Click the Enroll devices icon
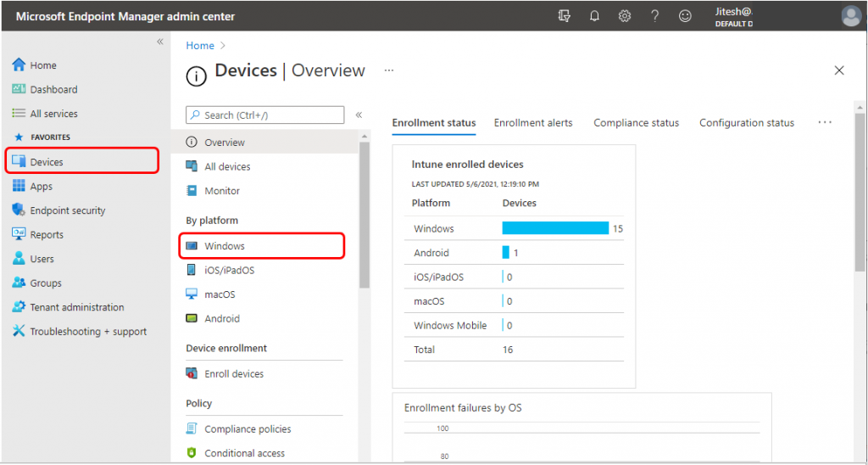Screen dimensions: 868x465 coord(192,373)
